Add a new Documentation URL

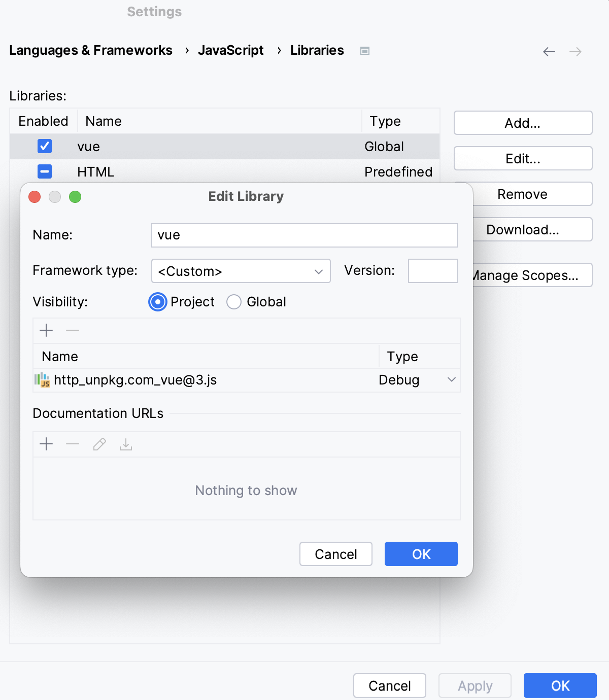46,444
